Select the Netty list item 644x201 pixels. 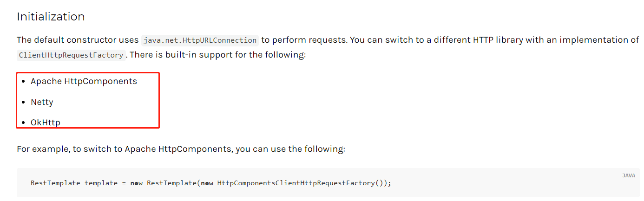pos(42,102)
